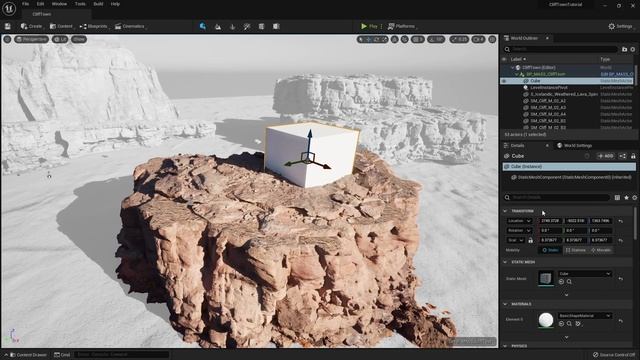
Task: Reset Static Mesh to default arrow
Action: [620, 279]
